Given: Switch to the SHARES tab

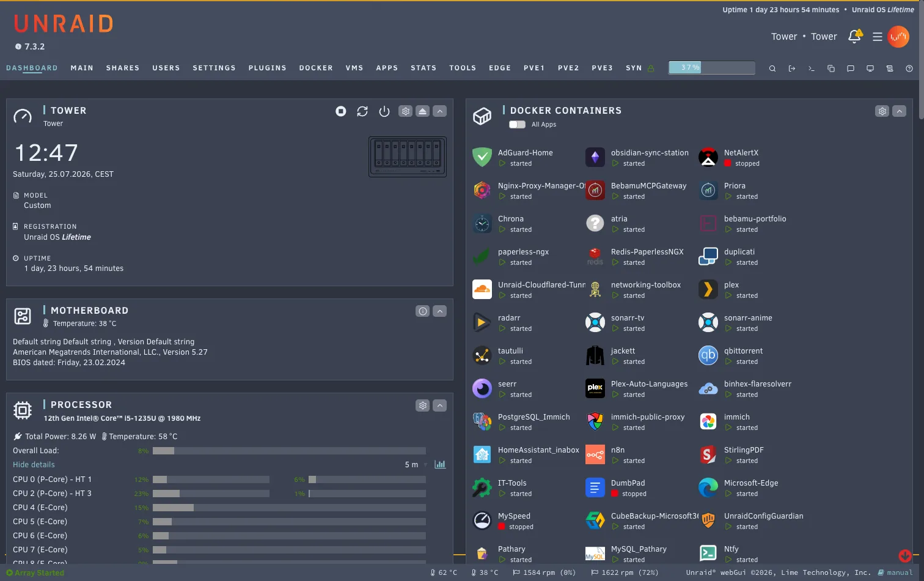Looking at the screenshot, I should pos(123,68).
